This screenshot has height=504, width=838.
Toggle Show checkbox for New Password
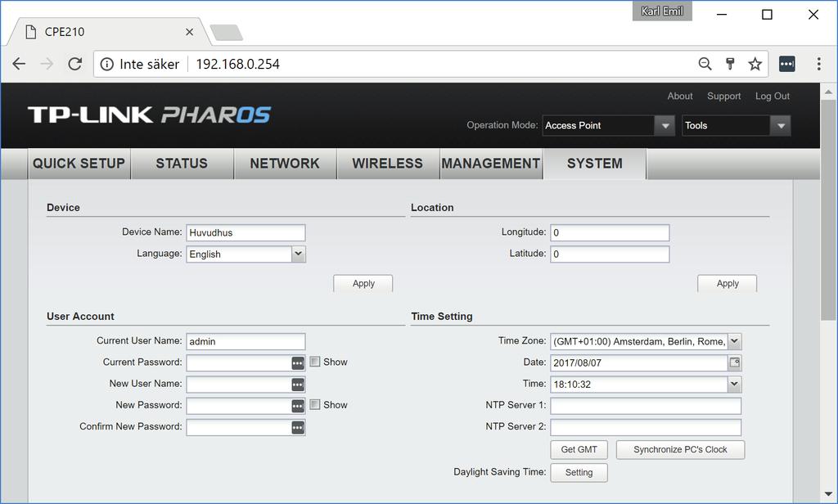(x=315, y=404)
